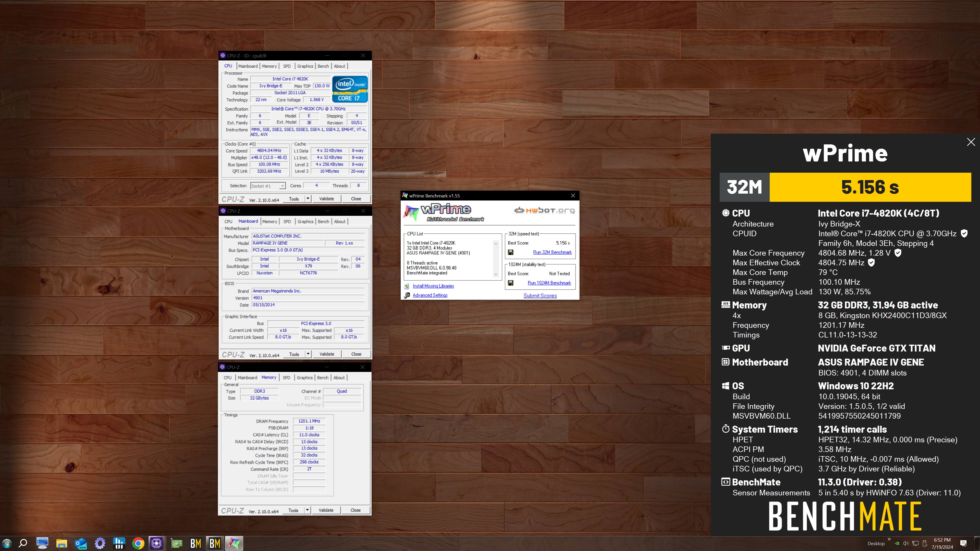This screenshot has height=551, width=980.
Task: Open Graphics tab in the Mainboard CPU-Z window
Action: point(305,222)
